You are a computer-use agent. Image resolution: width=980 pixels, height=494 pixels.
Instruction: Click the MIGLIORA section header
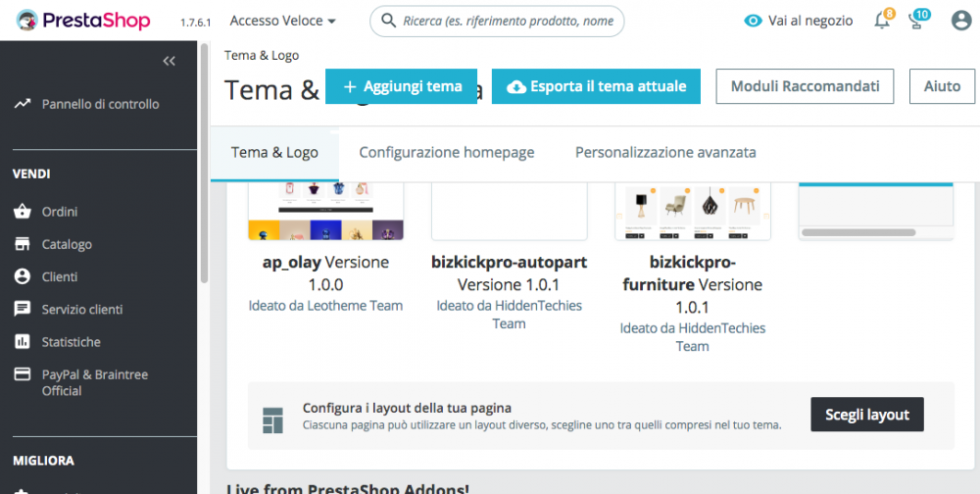tap(43, 461)
